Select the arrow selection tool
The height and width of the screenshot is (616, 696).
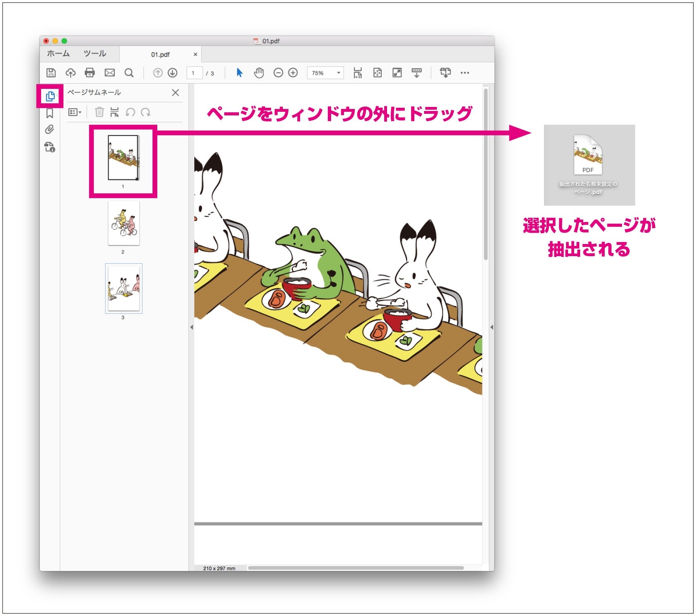pyautogui.click(x=239, y=73)
